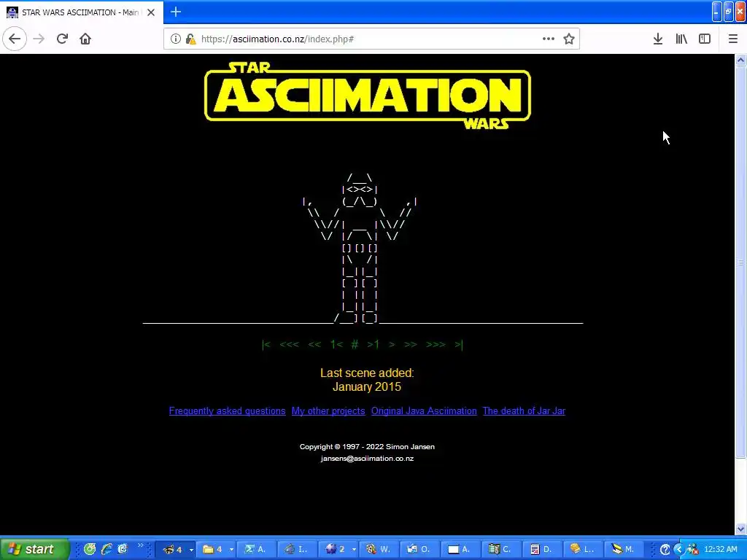The width and height of the screenshot is (747, 560).
Task: Open the Windows start menu
Action: [x=34, y=549]
